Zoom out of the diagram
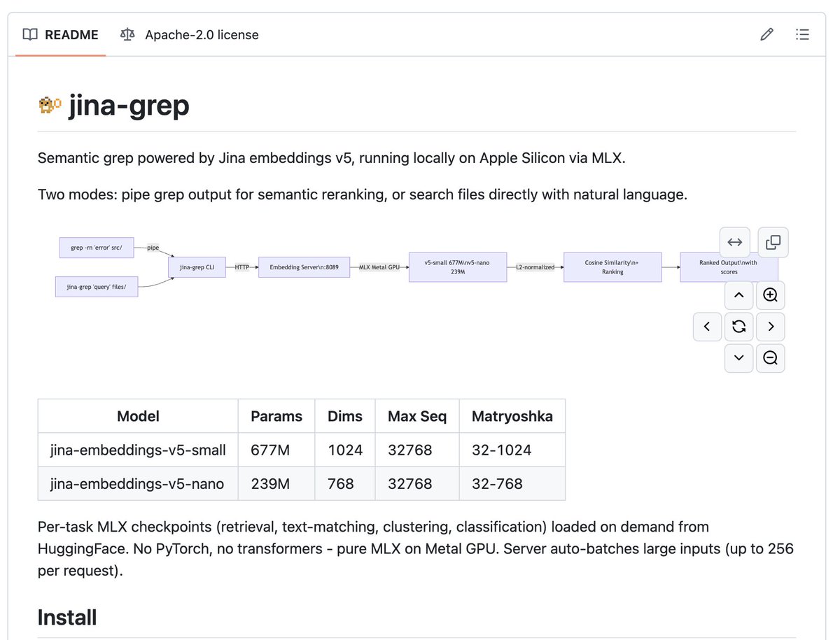Viewport: 840px width, 640px height. pos(771,358)
